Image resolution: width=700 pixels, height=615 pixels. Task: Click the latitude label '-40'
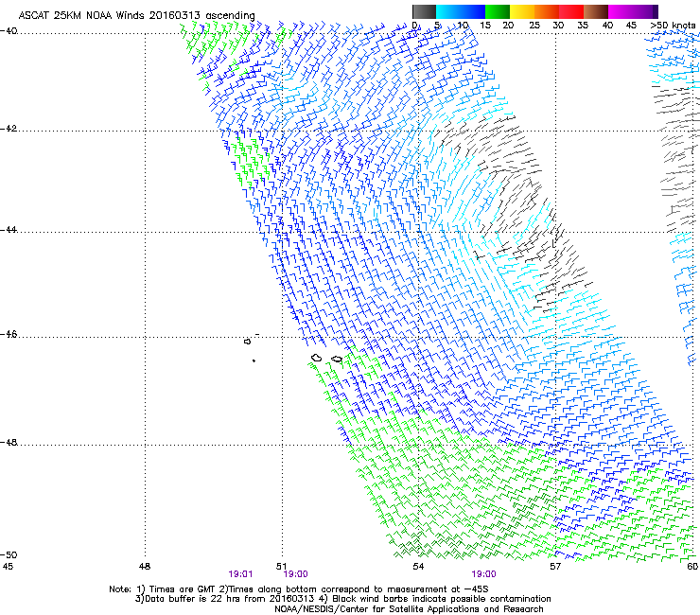coord(9,31)
